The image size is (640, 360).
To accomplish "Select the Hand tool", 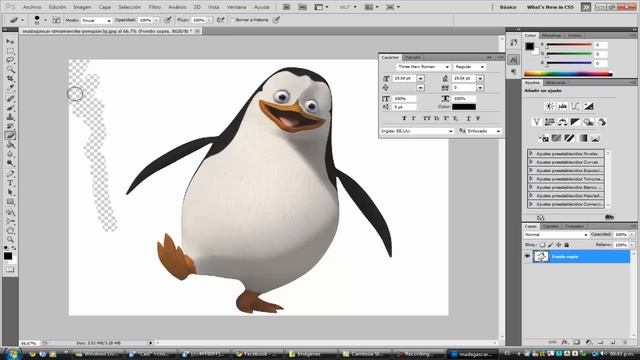I will 10,231.
